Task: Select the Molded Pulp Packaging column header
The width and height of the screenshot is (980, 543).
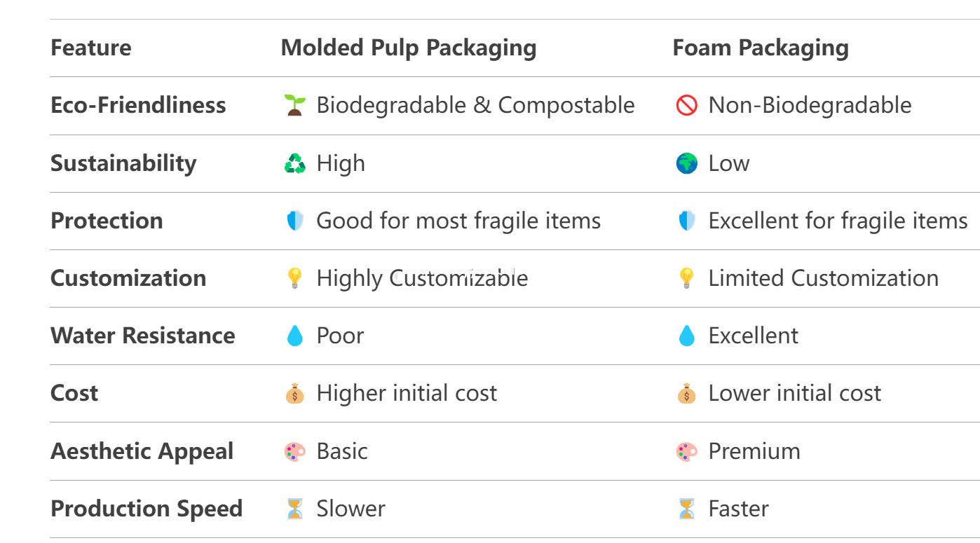Action: (409, 48)
